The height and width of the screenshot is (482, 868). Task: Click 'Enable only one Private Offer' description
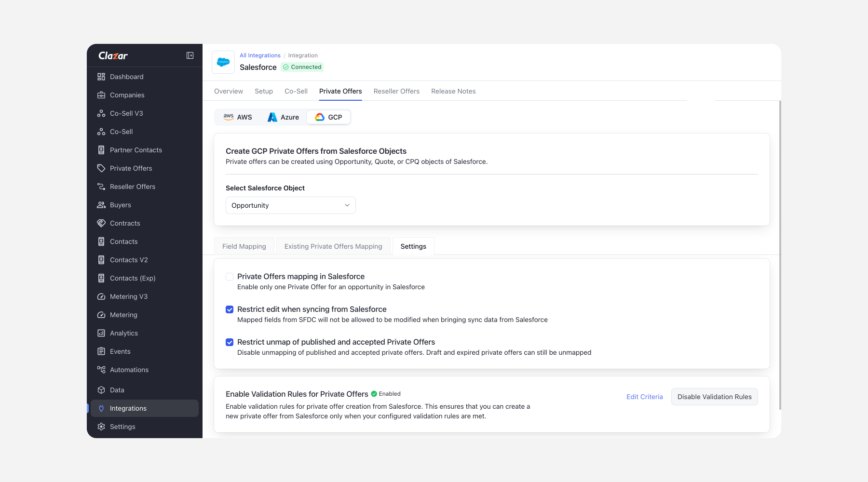(x=331, y=287)
